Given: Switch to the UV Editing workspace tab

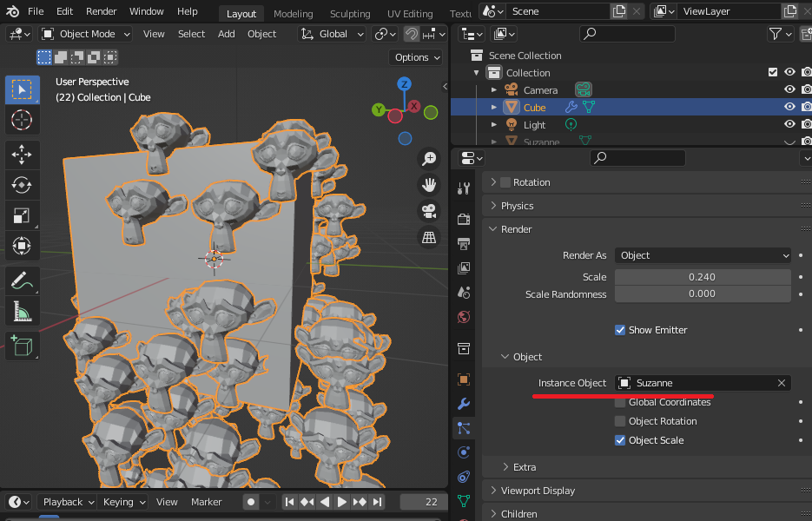Looking at the screenshot, I should click(x=410, y=14).
